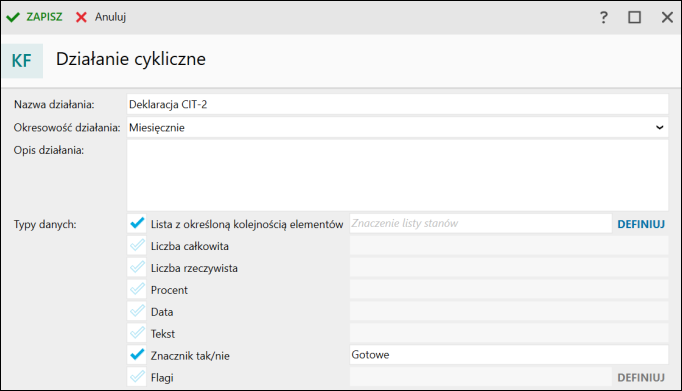Viewport: 682px width, 391px height.
Task: Click the Gotowe text field
Action: 509,354
